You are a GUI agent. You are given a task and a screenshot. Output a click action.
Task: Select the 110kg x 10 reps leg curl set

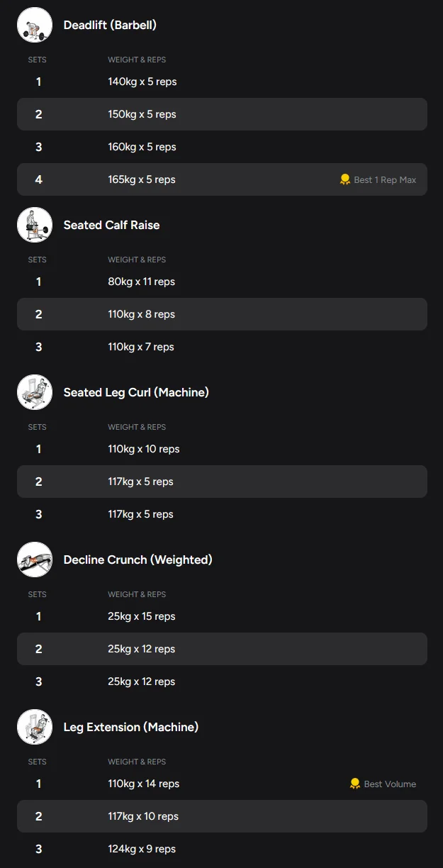(x=222, y=449)
